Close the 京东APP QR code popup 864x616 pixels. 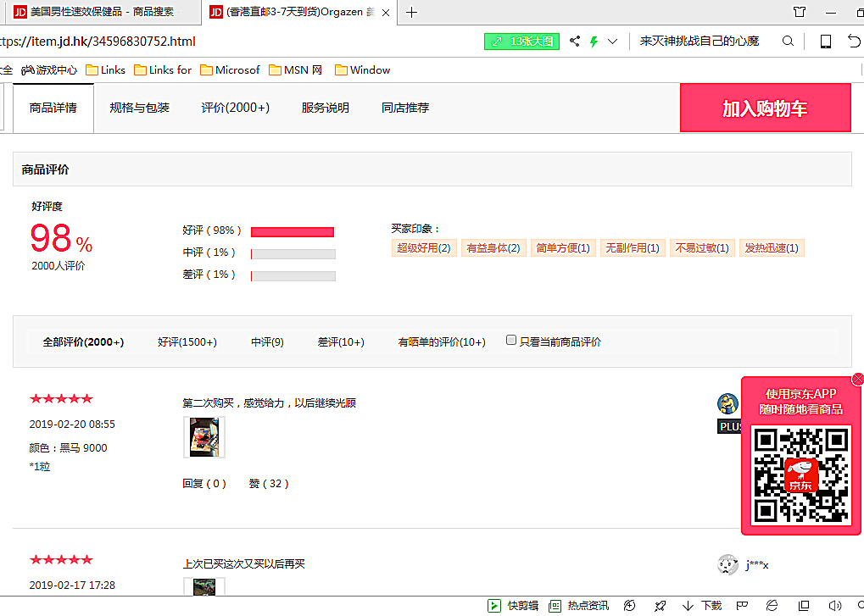(x=857, y=379)
